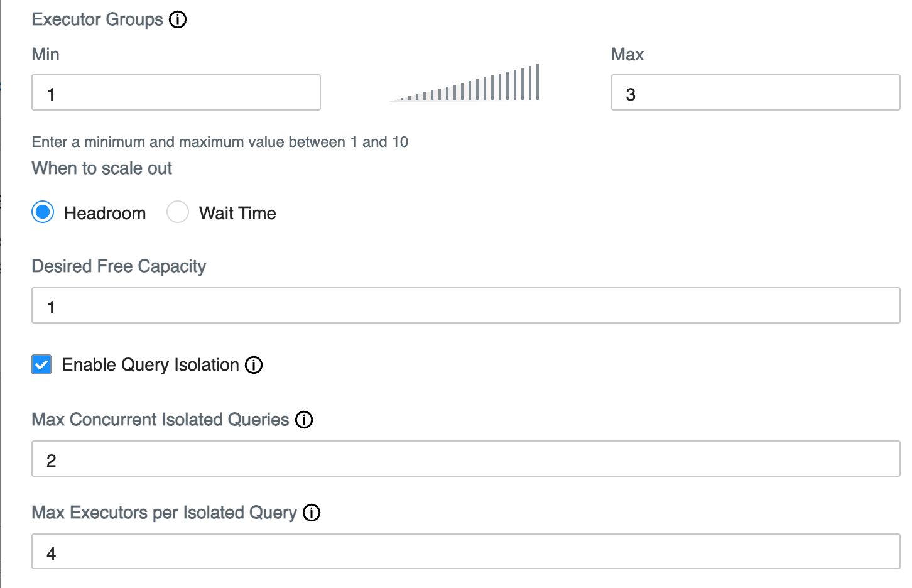Click info icon beside Max Concurrent Isolated Queries

point(304,420)
